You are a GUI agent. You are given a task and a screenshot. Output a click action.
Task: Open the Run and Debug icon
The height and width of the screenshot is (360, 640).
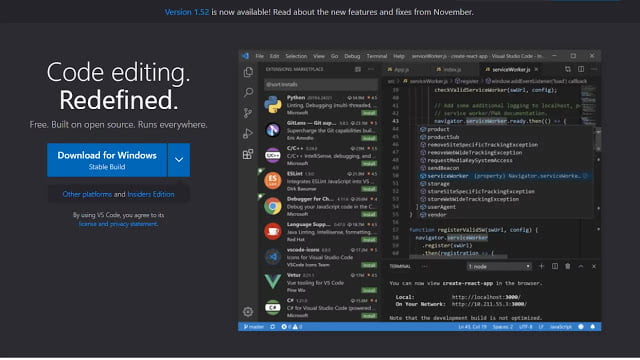click(248, 133)
